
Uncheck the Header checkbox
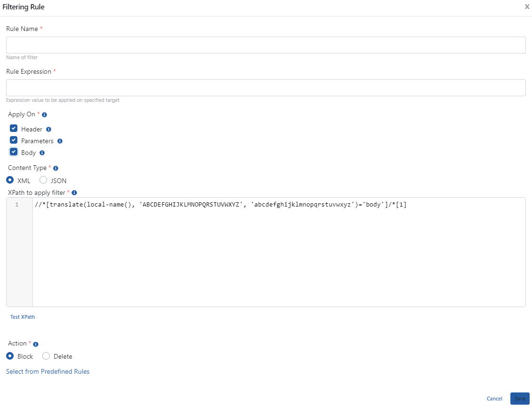click(14, 129)
